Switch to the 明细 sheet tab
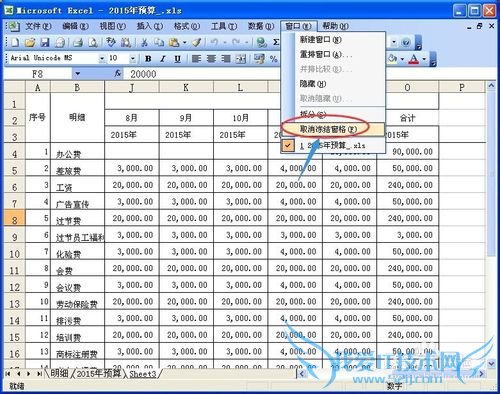The width and height of the screenshot is (500, 394). click(x=59, y=374)
